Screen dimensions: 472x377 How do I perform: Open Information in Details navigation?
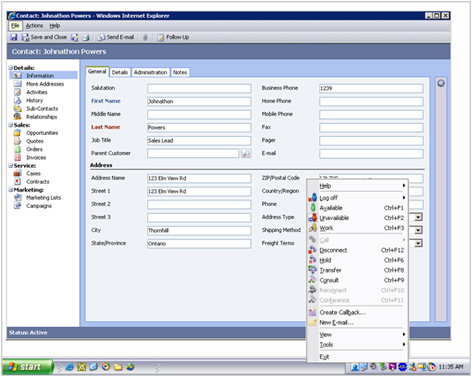pos(40,76)
